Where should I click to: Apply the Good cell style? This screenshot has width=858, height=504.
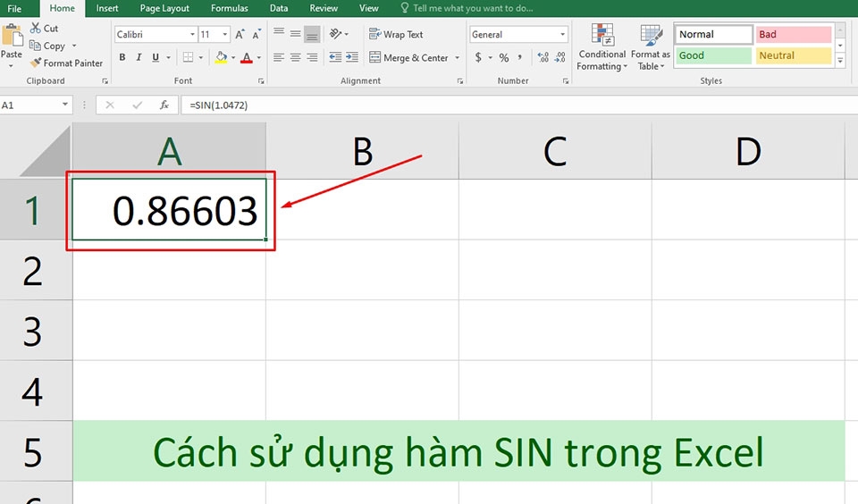[x=713, y=55]
